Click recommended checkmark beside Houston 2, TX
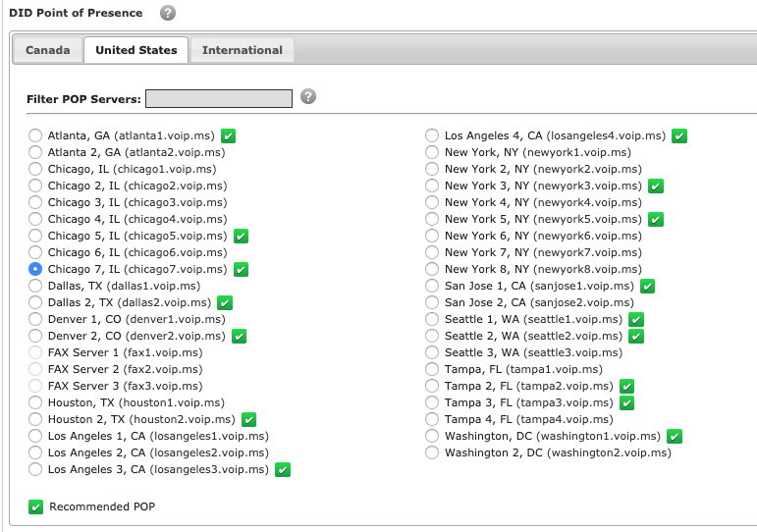The width and height of the screenshot is (757, 532). pyautogui.click(x=248, y=419)
